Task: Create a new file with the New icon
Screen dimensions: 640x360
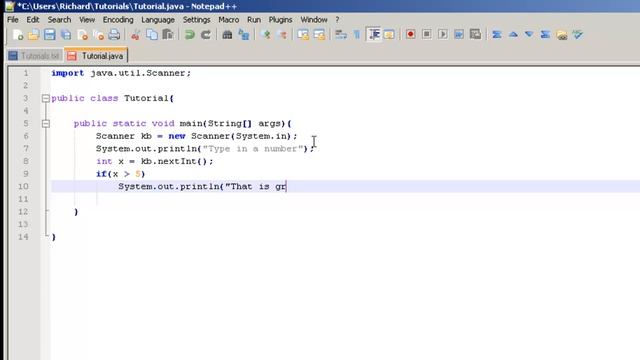Action: coord(18,35)
